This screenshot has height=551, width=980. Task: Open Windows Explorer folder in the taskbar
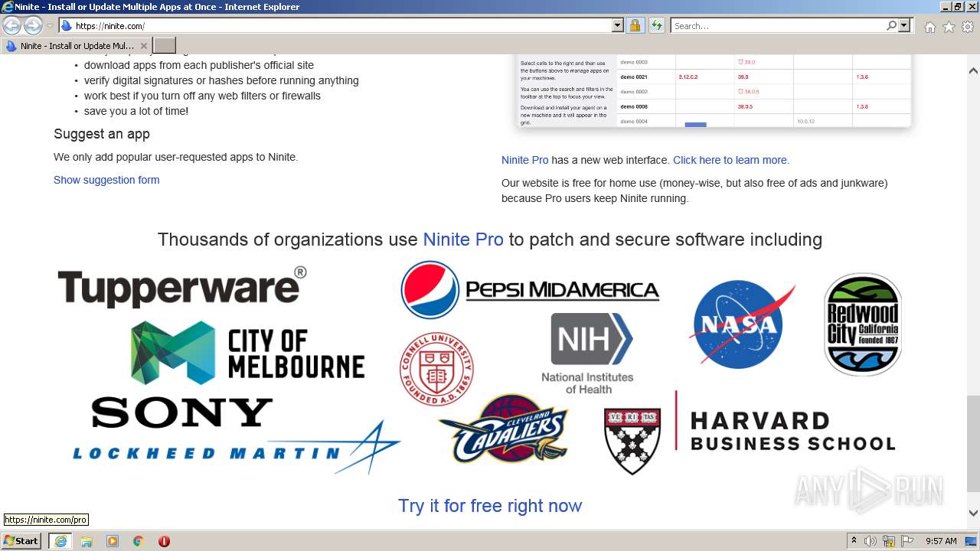click(87, 541)
